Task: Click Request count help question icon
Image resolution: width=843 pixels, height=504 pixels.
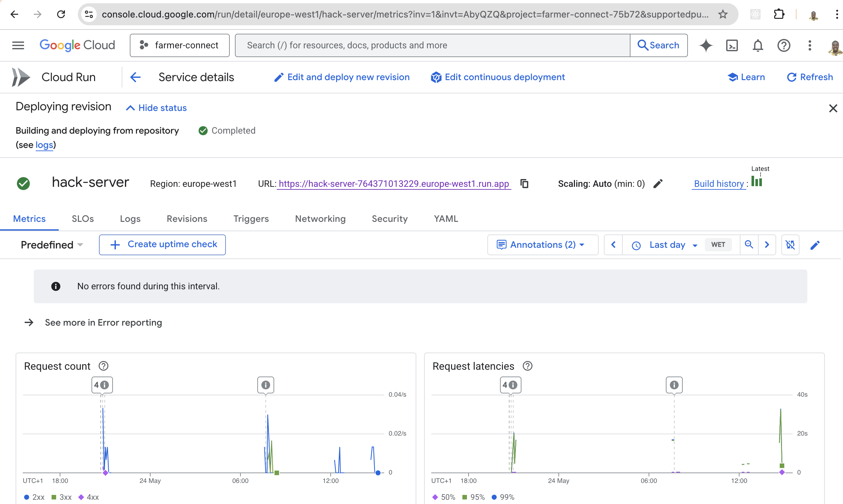Action: point(103,366)
